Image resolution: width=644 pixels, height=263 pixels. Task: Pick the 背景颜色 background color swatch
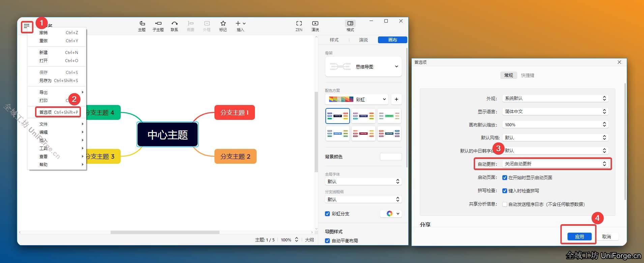coord(391,157)
